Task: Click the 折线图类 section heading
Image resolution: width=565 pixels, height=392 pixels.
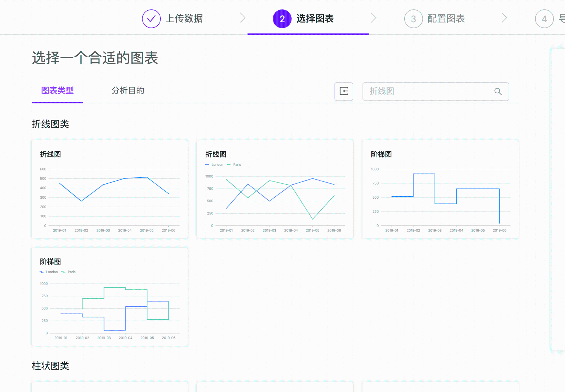Action: (x=50, y=124)
